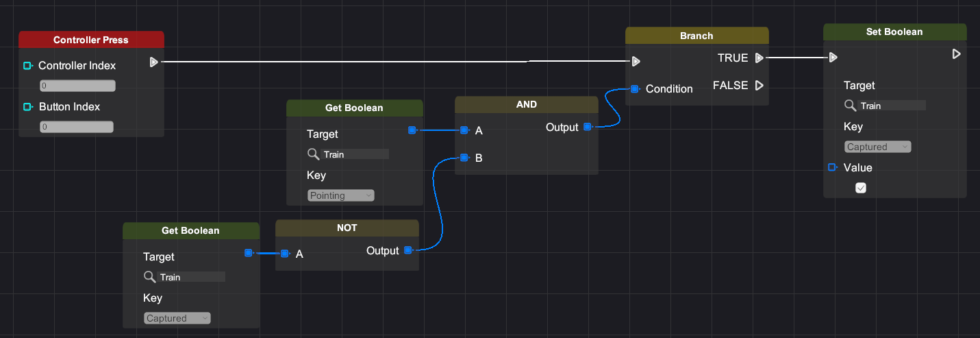Open the Captured dropdown in lower Get Boolean
This screenshot has height=338, width=980.
click(x=177, y=318)
